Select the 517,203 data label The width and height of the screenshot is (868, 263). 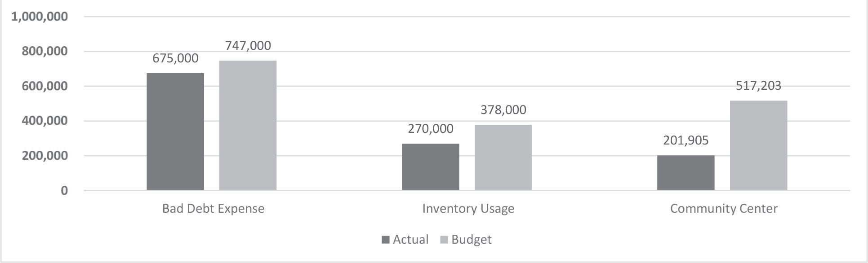(759, 86)
